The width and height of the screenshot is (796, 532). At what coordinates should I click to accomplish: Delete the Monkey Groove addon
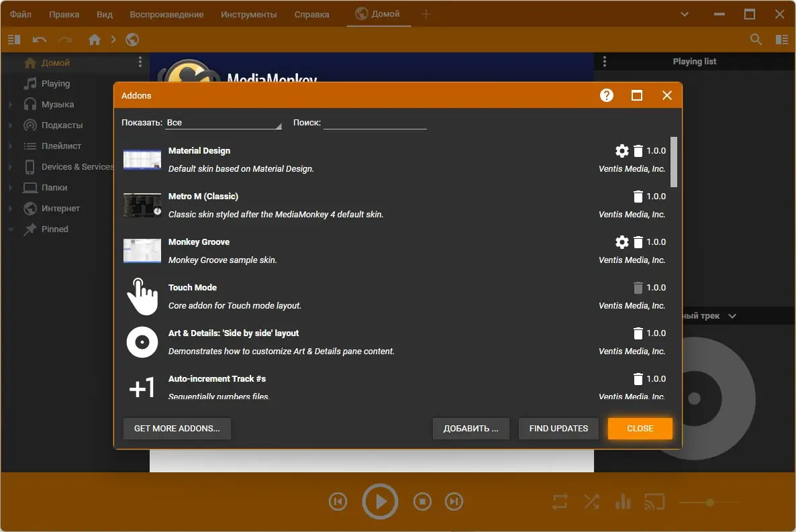click(x=638, y=242)
